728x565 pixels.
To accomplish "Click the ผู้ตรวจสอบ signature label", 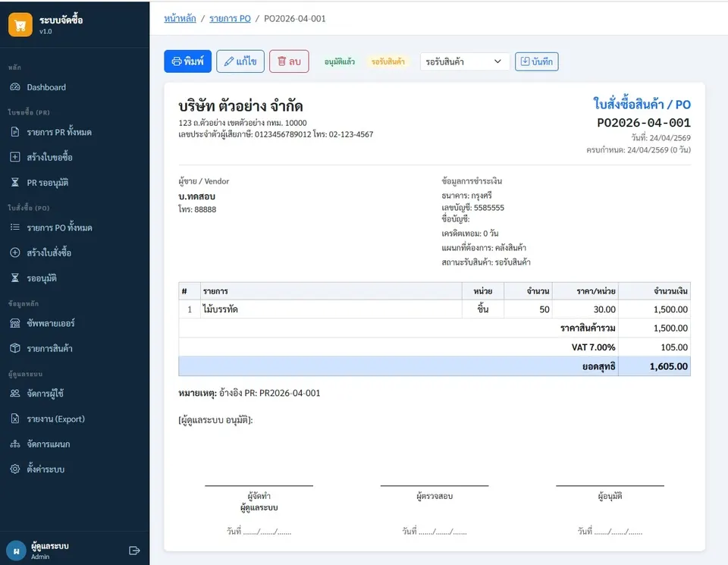I will tap(434, 496).
